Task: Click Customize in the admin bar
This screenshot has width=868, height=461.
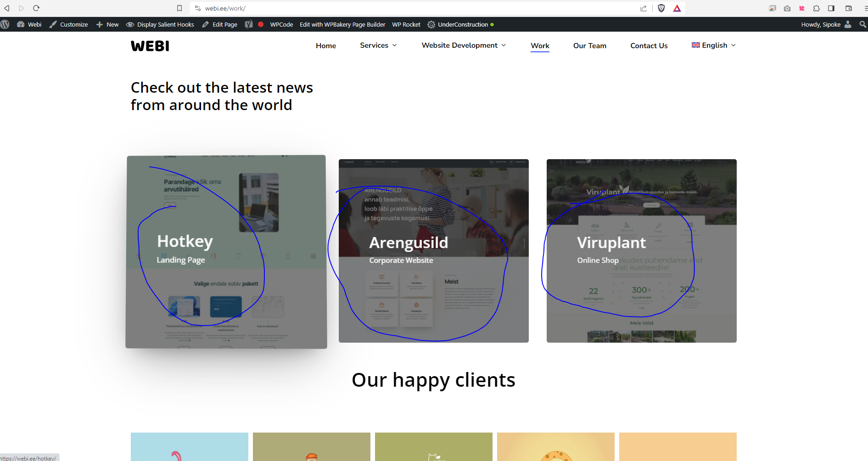Action: pos(69,24)
